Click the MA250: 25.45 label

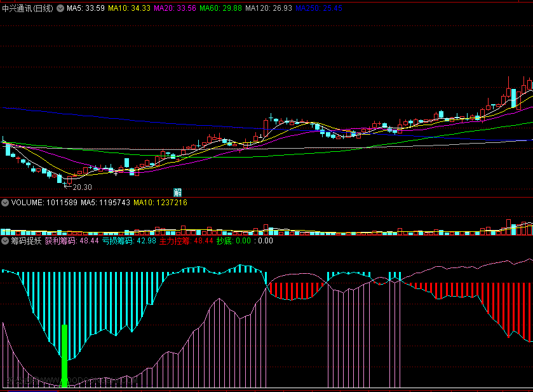coord(319,8)
